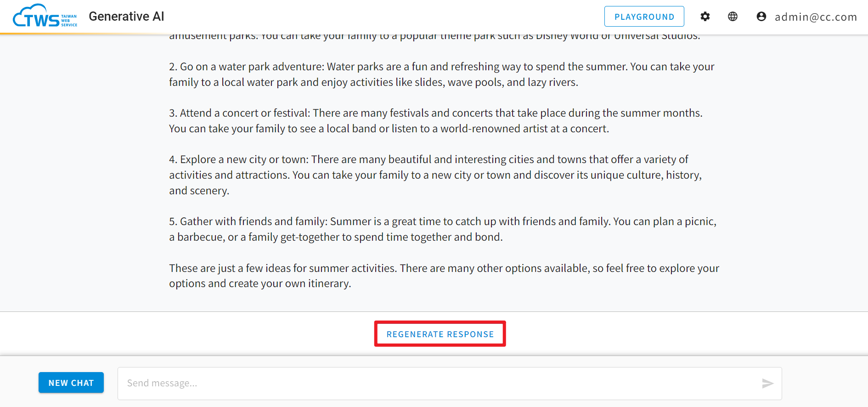Image resolution: width=868 pixels, height=407 pixels.
Task: Open the settings gear icon
Action: pyautogui.click(x=705, y=17)
